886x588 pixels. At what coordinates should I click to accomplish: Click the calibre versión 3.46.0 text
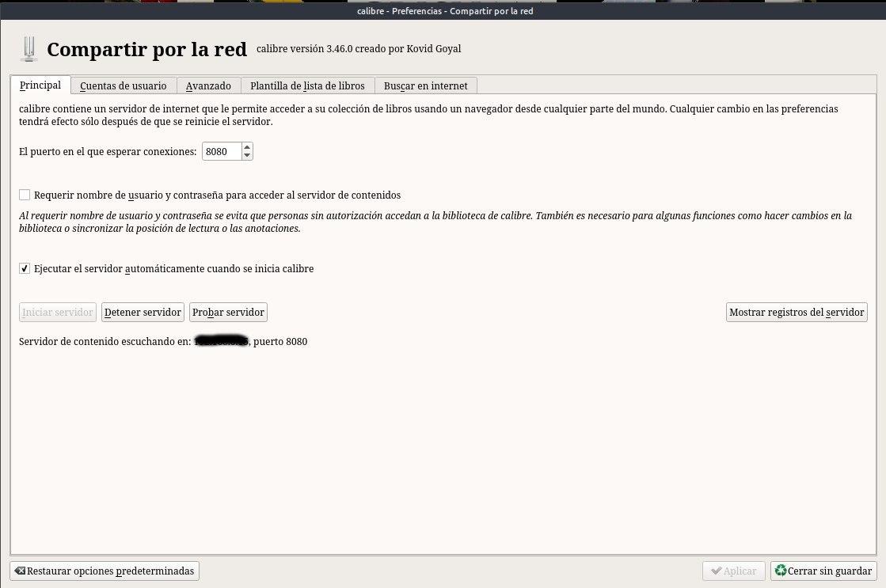point(359,48)
